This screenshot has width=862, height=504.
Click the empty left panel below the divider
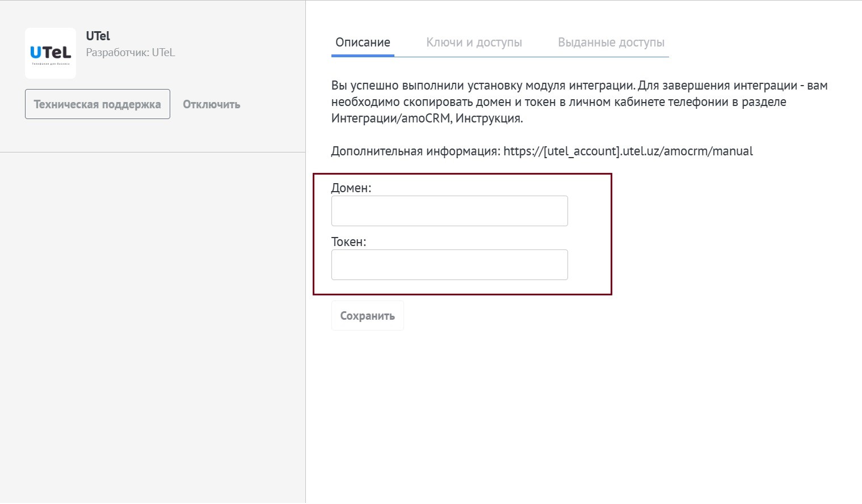tap(152, 329)
